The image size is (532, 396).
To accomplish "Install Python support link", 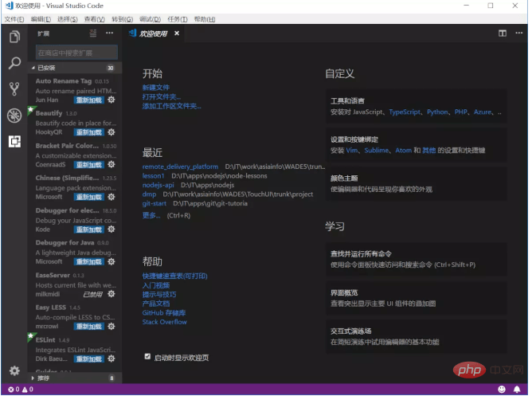I will [x=437, y=112].
